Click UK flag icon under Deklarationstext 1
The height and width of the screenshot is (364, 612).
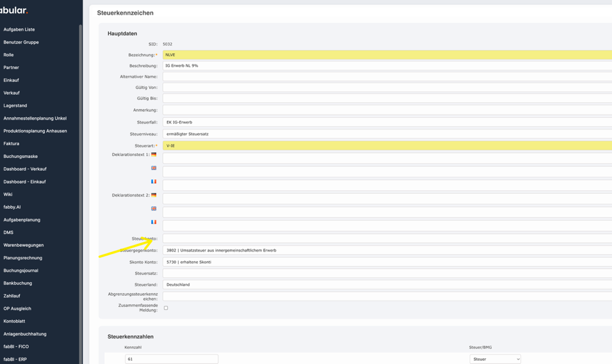154,168
